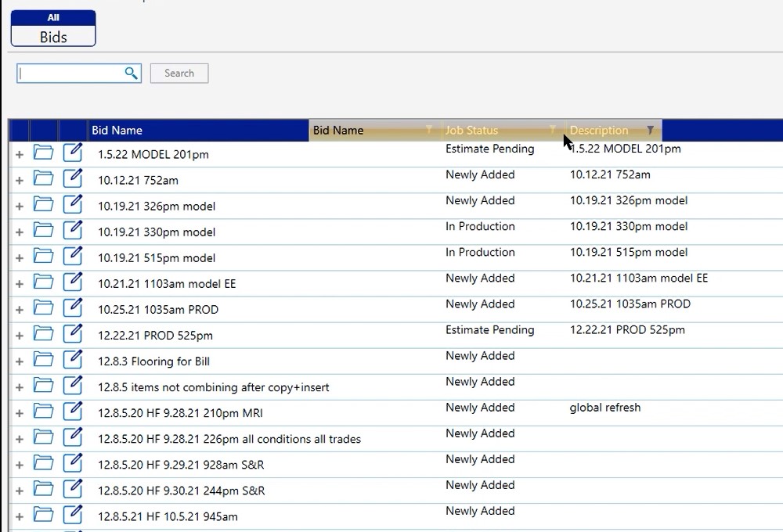Sort by the leftmost Bid Name column header
The image size is (783, 532).
(117, 130)
